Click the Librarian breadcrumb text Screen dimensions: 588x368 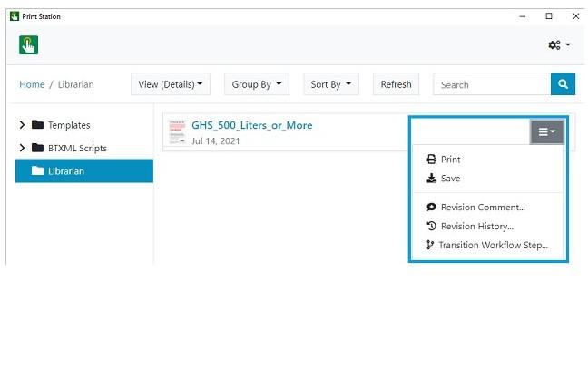[x=75, y=84]
